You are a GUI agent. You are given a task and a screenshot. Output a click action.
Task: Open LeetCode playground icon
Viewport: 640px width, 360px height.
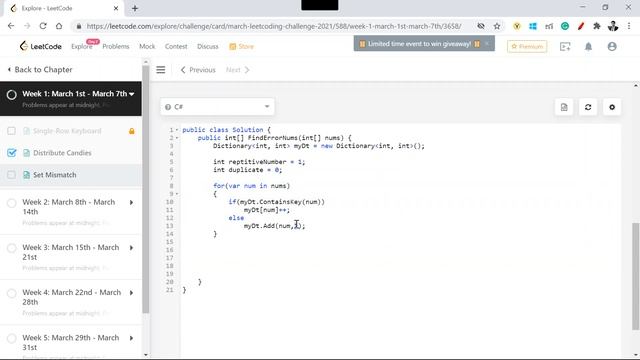[x=565, y=47]
